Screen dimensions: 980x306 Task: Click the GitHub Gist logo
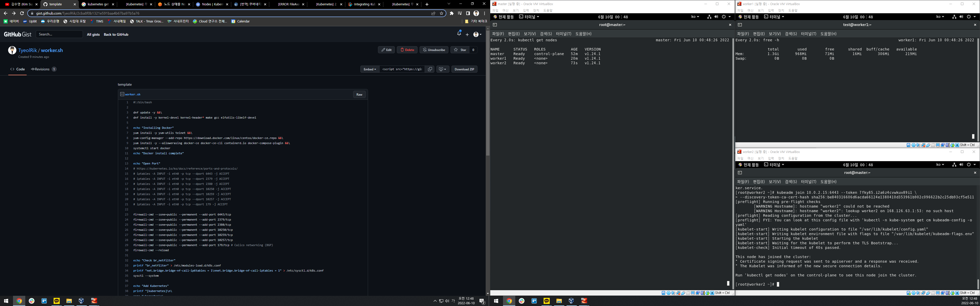pyautogui.click(x=18, y=34)
